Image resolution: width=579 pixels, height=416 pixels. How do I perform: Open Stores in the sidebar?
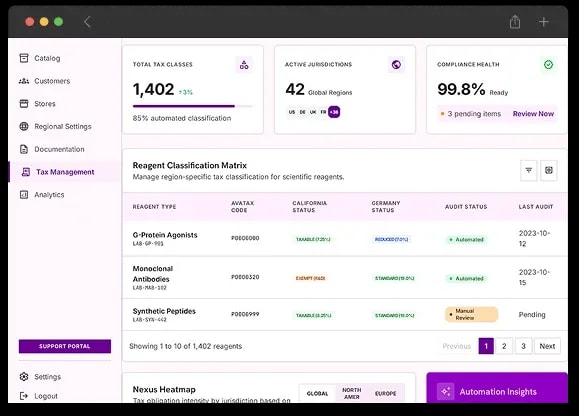point(45,104)
